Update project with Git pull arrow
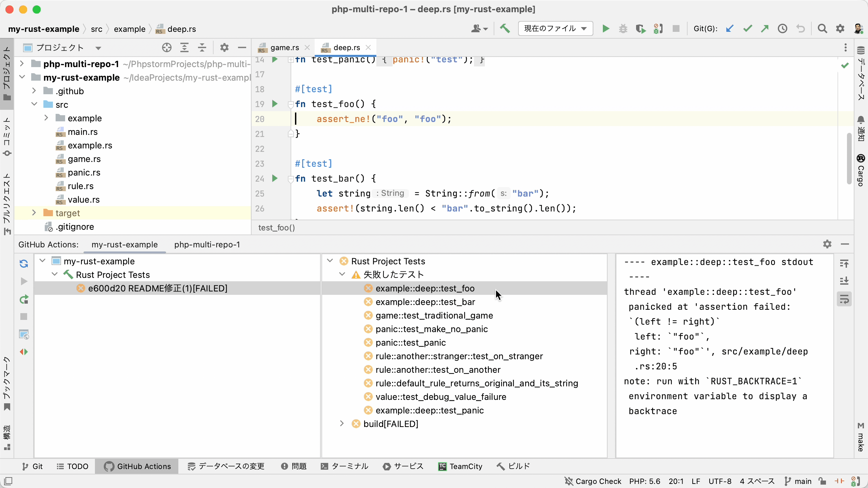The height and width of the screenshot is (488, 868). 730,29
